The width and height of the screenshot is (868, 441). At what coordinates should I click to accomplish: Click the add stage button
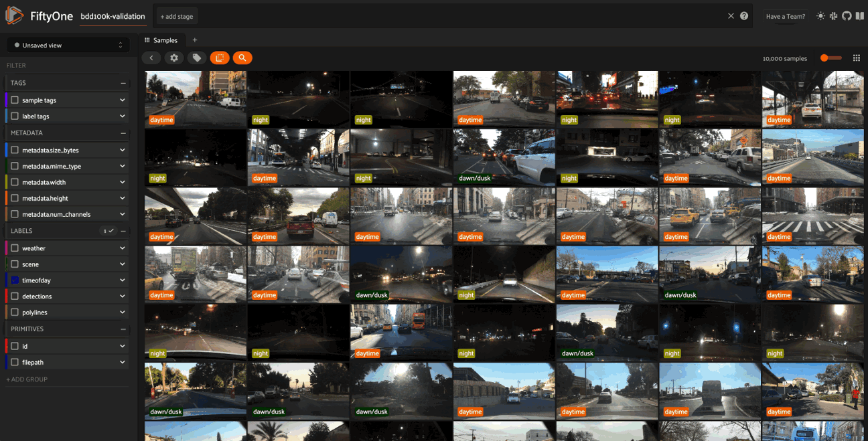pos(177,17)
